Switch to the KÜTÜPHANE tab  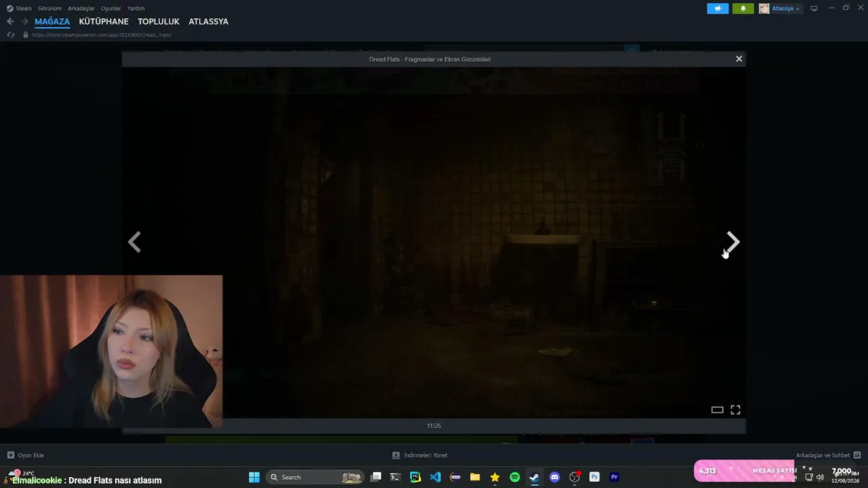click(104, 22)
